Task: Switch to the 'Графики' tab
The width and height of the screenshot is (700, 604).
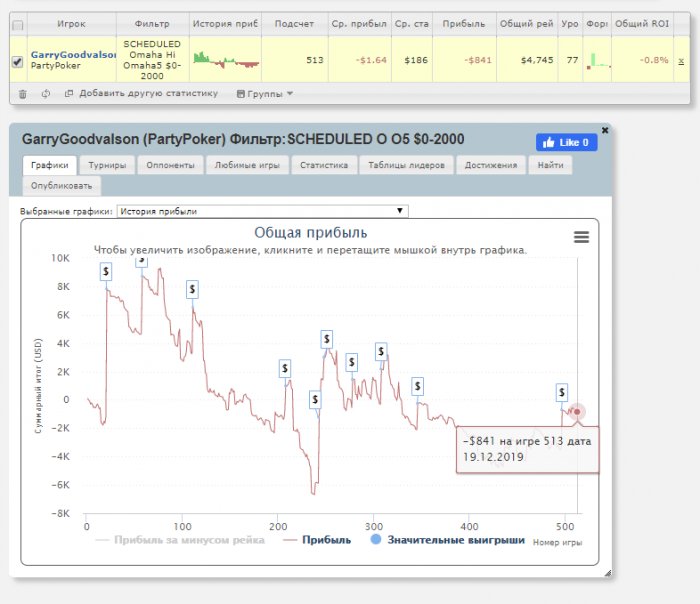Action: click(x=50, y=165)
